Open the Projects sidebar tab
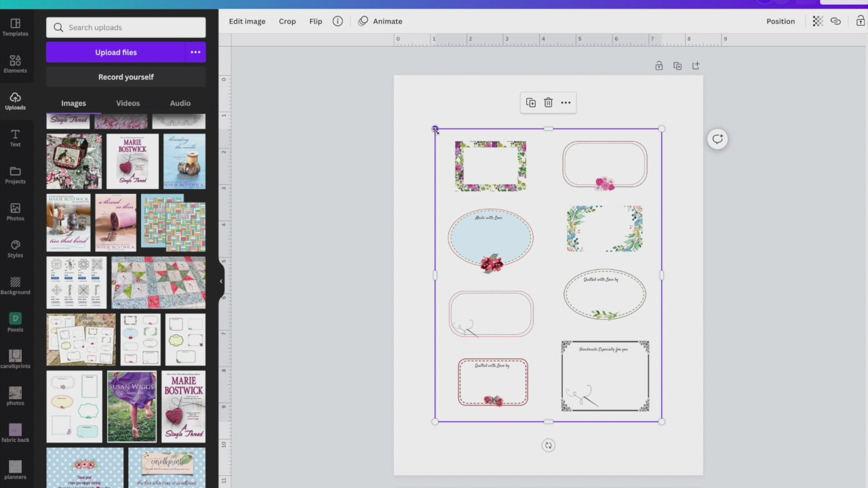The image size is (868, 488). click(x=15, y=175)
